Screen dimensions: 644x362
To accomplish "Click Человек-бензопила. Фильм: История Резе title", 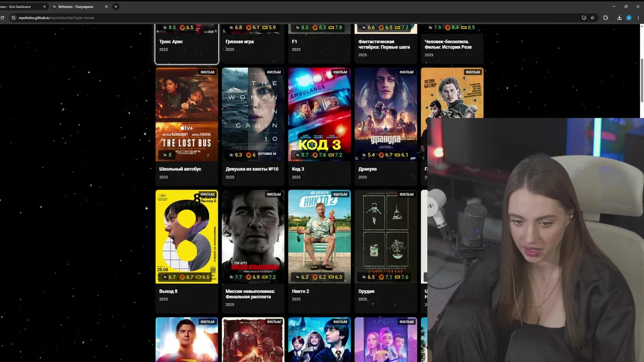I will [448, 44].
